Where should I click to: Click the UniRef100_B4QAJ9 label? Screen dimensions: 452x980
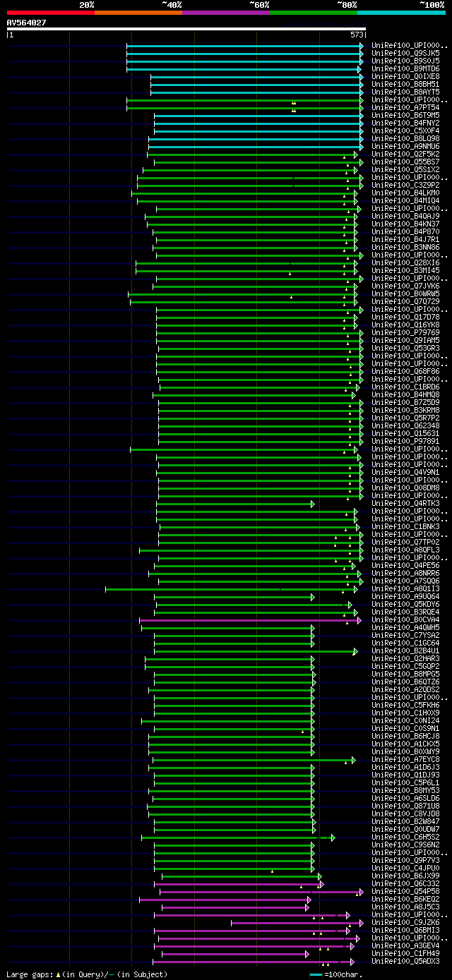click(x=406, y=216)
